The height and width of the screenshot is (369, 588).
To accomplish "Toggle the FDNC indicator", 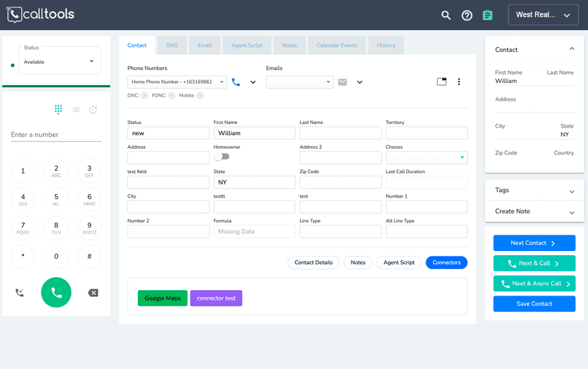I will point(172,96).
